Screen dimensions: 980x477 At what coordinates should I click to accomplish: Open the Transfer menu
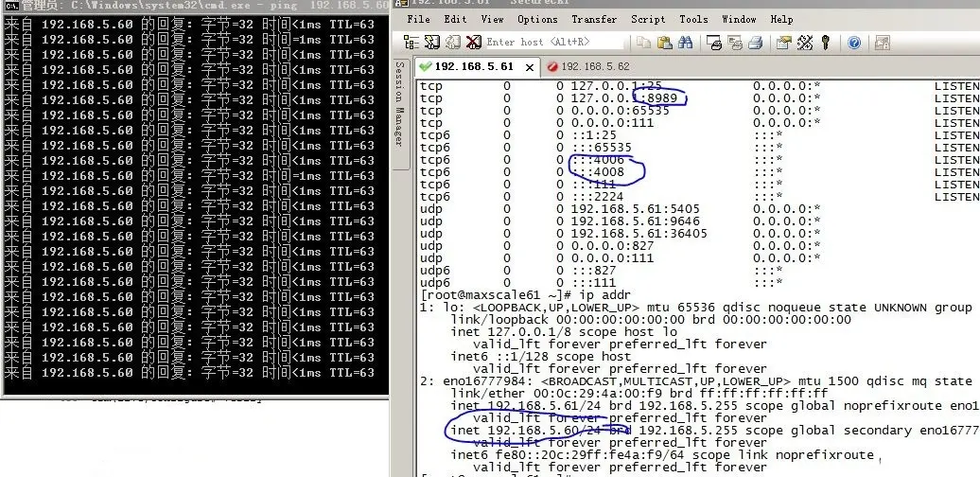(x=594, y=19)
